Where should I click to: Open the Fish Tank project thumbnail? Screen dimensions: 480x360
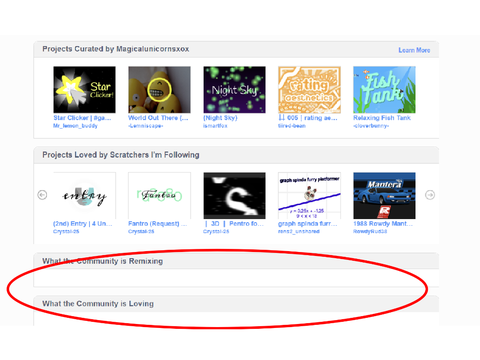pos(384,90)
